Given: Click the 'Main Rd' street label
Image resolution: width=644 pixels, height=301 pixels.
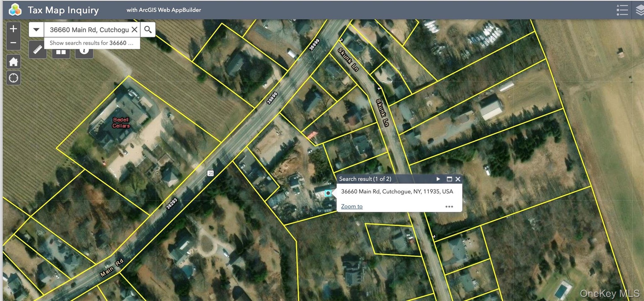Looking at the screenshot, I should [112, 267].
